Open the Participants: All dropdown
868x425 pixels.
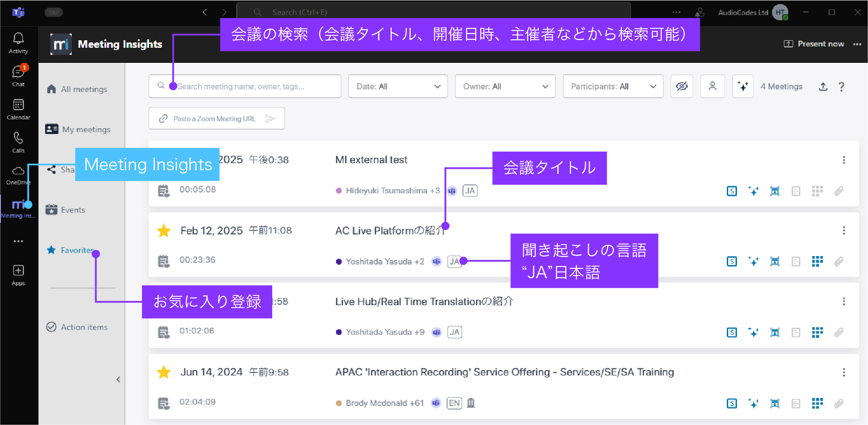click(613, 86)
